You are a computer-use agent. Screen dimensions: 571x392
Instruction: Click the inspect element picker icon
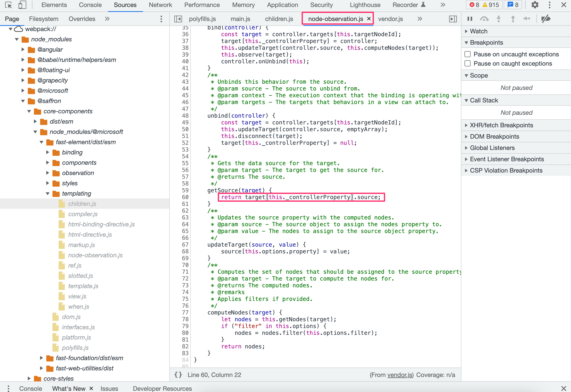point(9,5)
